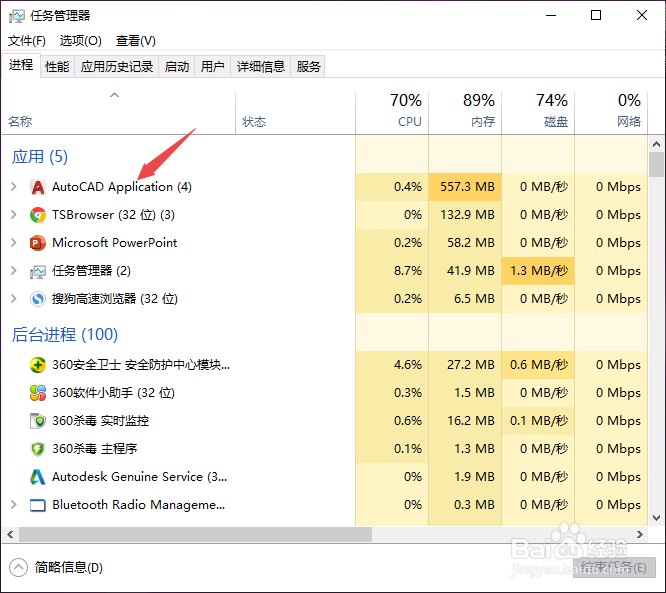Click the 搜狗高速浏览器 icon
Screen dimensions: 666x593
pos(38,299)
